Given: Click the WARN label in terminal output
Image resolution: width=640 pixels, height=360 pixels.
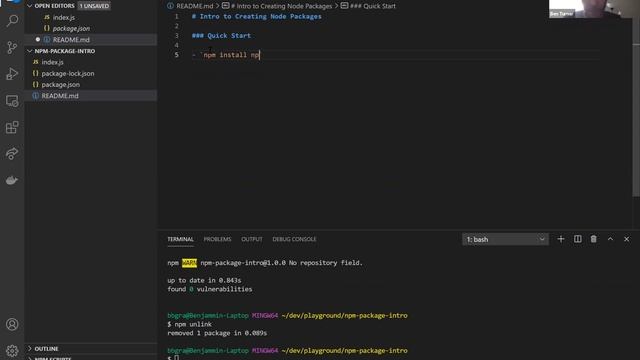Looking at the screenshot, I should [189, 263].
